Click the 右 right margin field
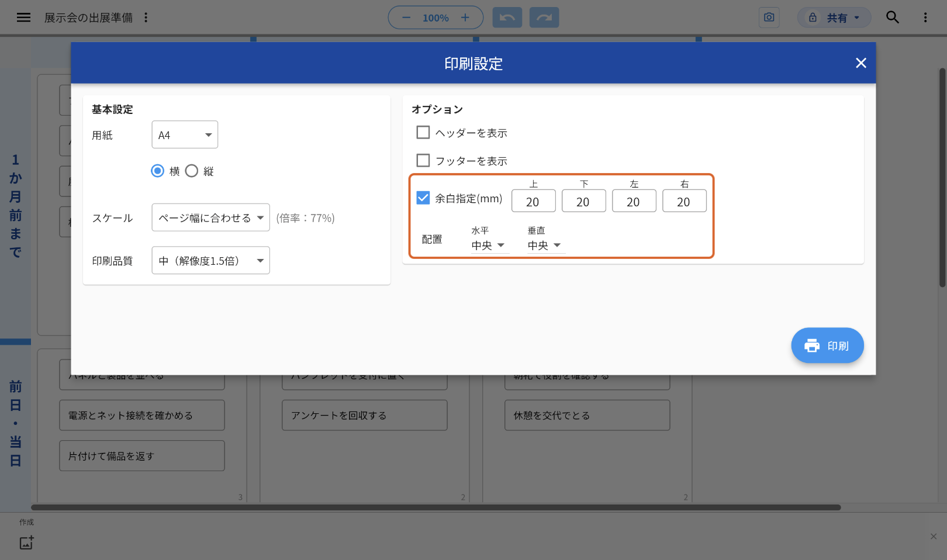 click(x=685, y=201)
